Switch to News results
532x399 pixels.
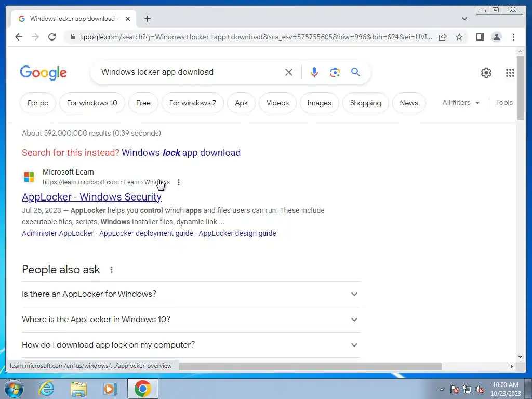click(409, 103)
